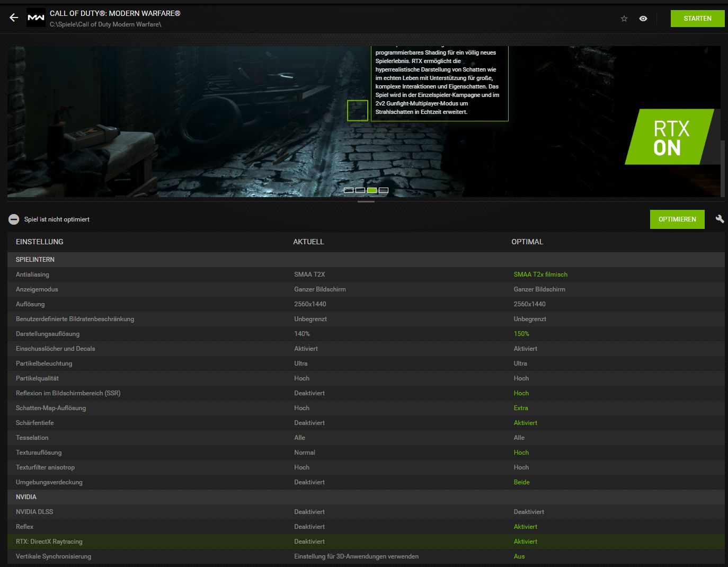This screenshot has width=728, height=567.
Task: Select second carousel slide indicator
Action: 360,190
